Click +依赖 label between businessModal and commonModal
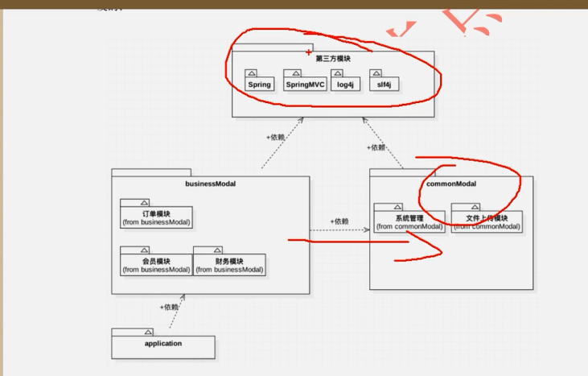Screen dimensions: 588x376 click(339, 221)
